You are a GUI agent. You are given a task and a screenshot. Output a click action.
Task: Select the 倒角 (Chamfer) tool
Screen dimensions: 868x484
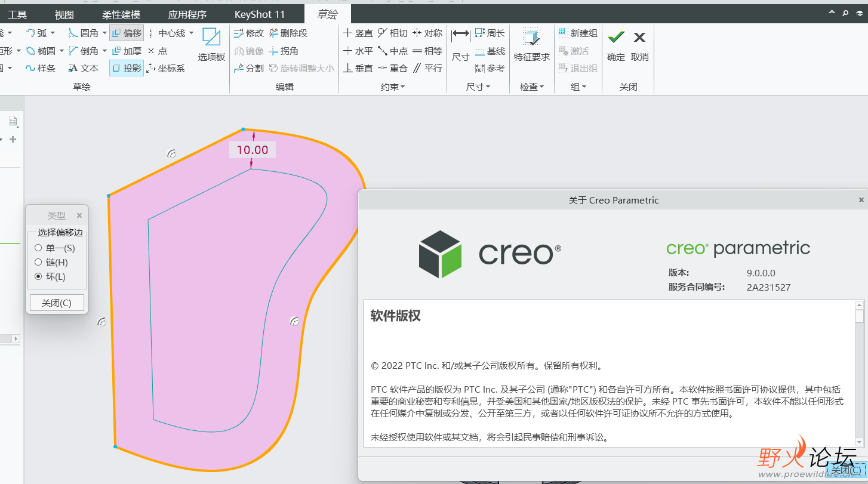84,51
